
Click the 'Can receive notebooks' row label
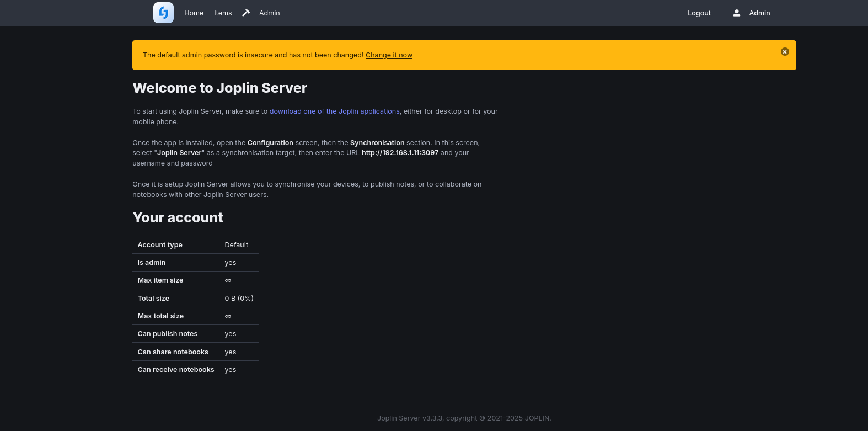click(x=176, y=370)
